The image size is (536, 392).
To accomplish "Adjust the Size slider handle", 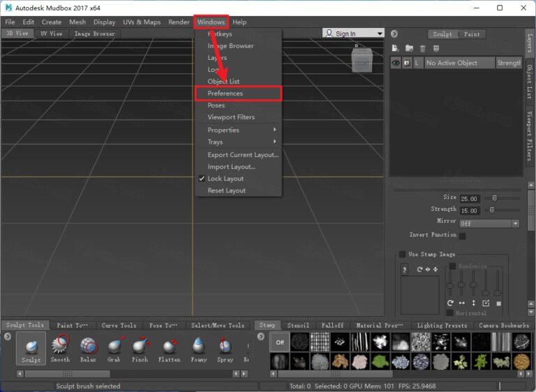I will pyautogui.click(x=495, y=198).
